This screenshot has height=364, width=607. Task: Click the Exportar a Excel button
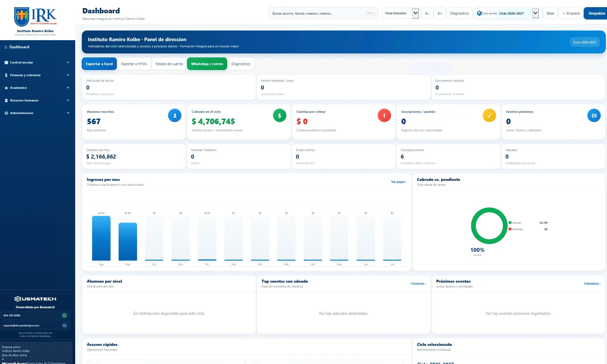(99, 64)
